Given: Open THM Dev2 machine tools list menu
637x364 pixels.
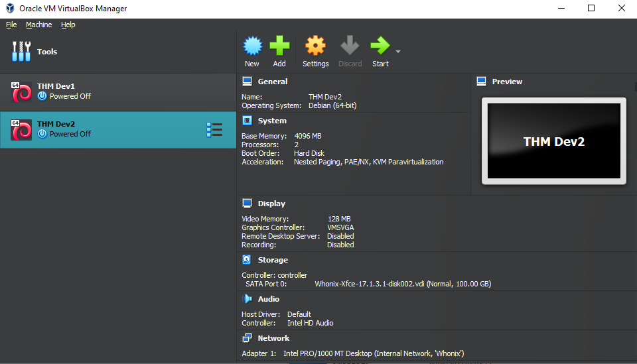Looking at the screenshot, I should [214, 130].
